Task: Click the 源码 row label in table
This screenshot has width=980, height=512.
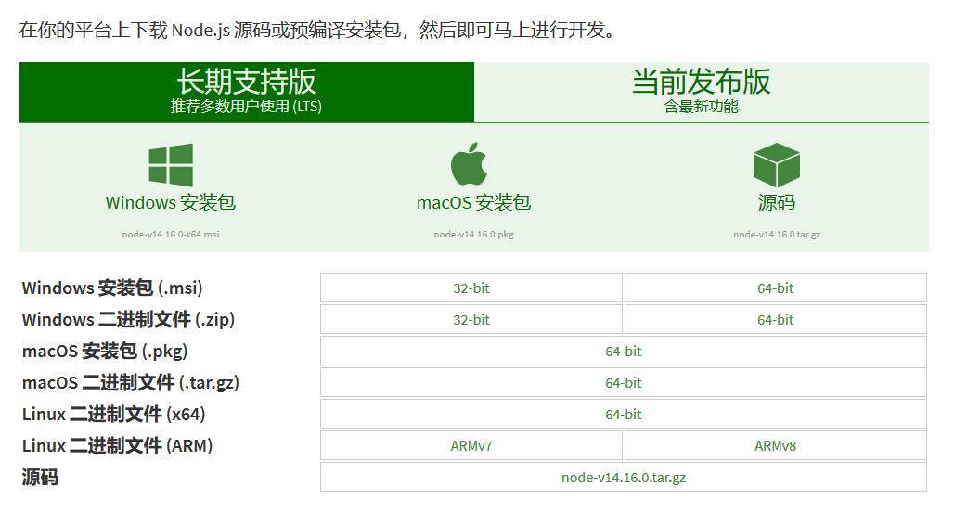Action: [x=40, y=477]
